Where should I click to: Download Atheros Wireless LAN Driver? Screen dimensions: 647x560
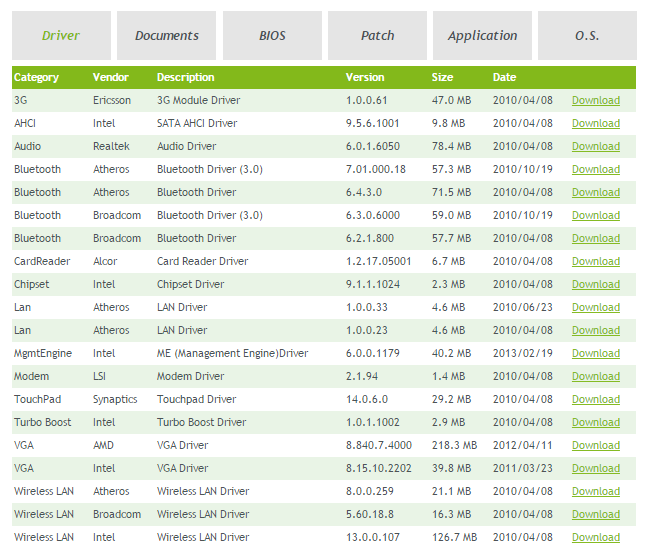point(596,491)
